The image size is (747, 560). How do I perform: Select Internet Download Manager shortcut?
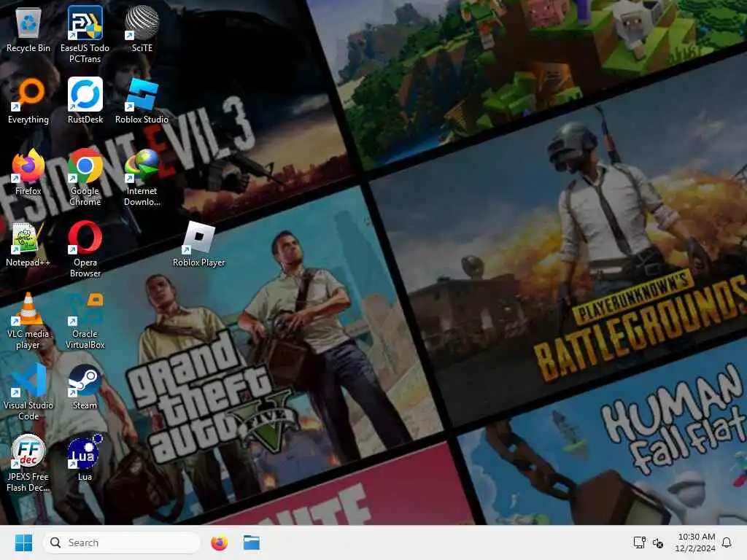pyautogui.click(x=142, y=177)
